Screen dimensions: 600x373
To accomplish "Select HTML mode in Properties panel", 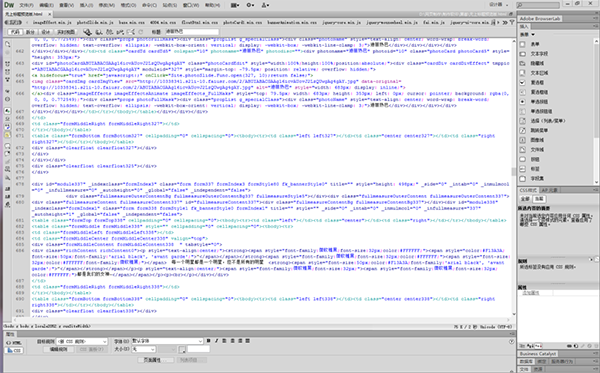I will (x=14, y=343).
